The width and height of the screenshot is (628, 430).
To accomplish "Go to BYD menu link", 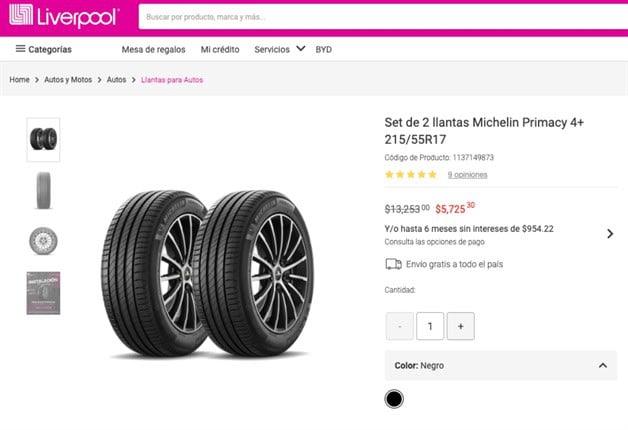I will (323, 49).
